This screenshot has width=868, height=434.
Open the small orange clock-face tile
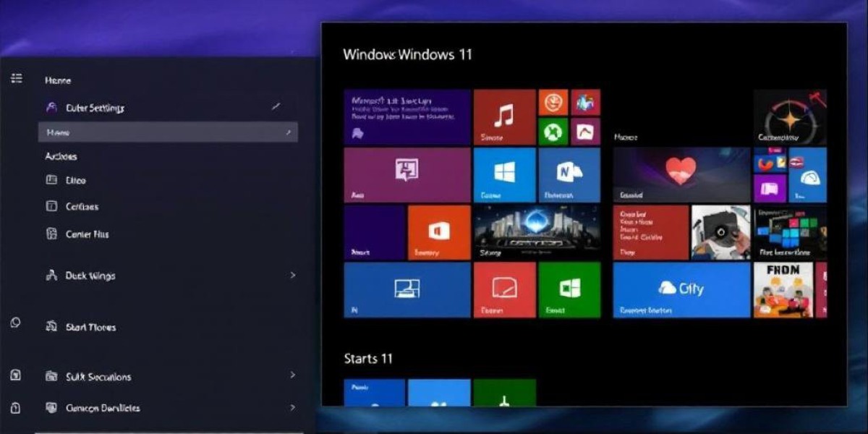click(553, 103)
